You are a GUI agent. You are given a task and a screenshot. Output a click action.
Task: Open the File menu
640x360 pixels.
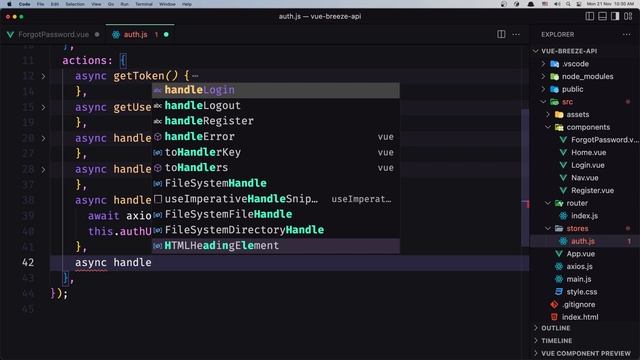40,4
